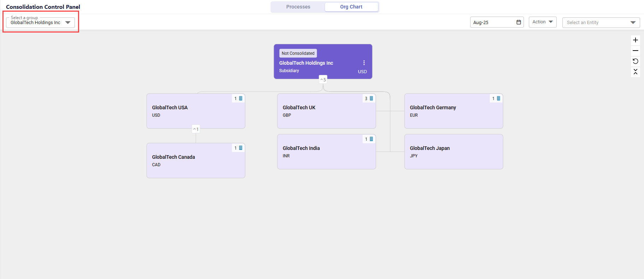The width and height of the screenshot is (644, 279).
Task: Click the GlobalTech Germany card title
Action: coord(433,107)
